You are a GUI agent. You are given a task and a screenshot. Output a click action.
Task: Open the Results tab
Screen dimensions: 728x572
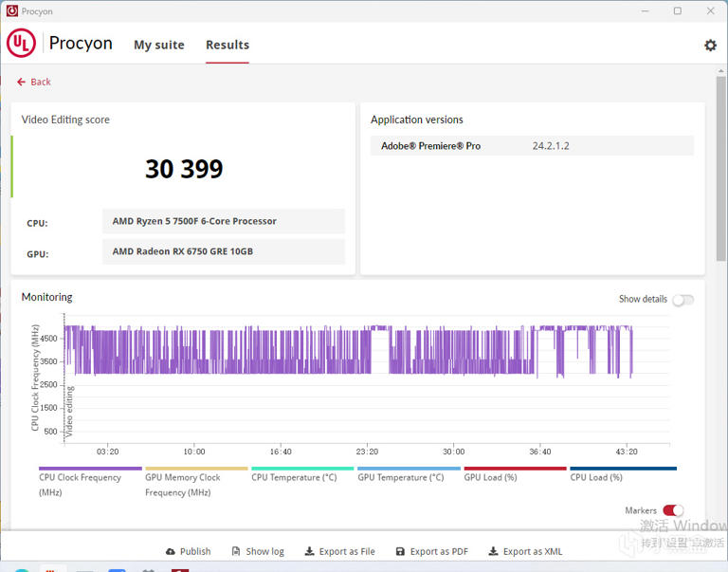coord(227,46)
